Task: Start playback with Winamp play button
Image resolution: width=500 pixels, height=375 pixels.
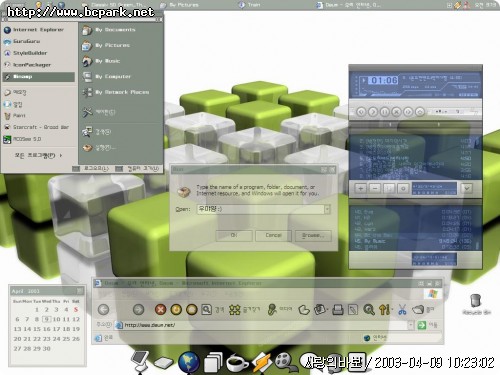Action: (x=373, y=112)
